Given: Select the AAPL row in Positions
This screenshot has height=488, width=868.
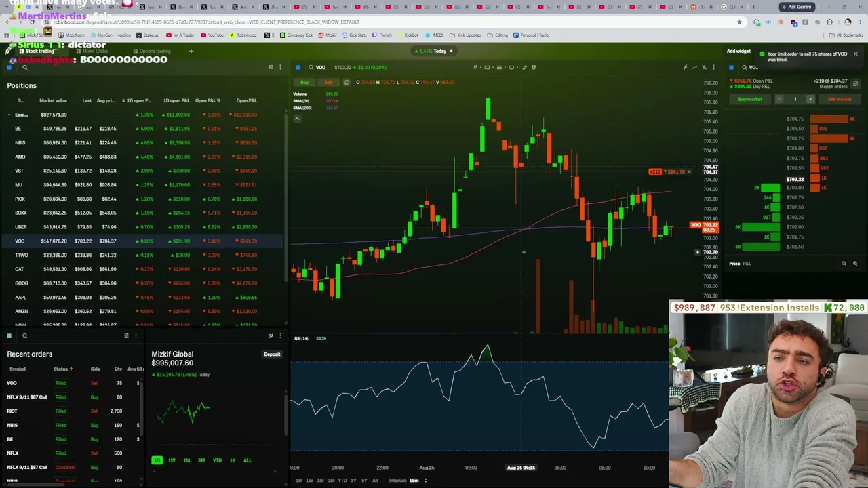Looking at the screenshot, I should [142, 298].
